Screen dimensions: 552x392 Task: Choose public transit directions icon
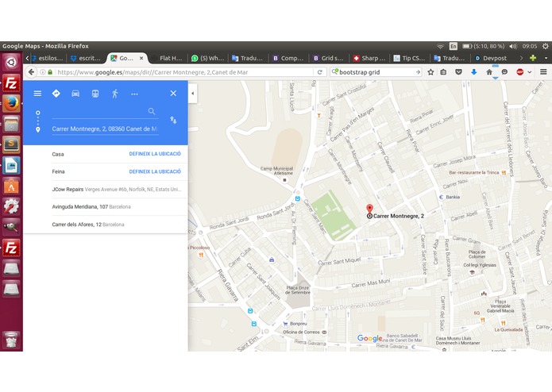(x=95, y=94)
